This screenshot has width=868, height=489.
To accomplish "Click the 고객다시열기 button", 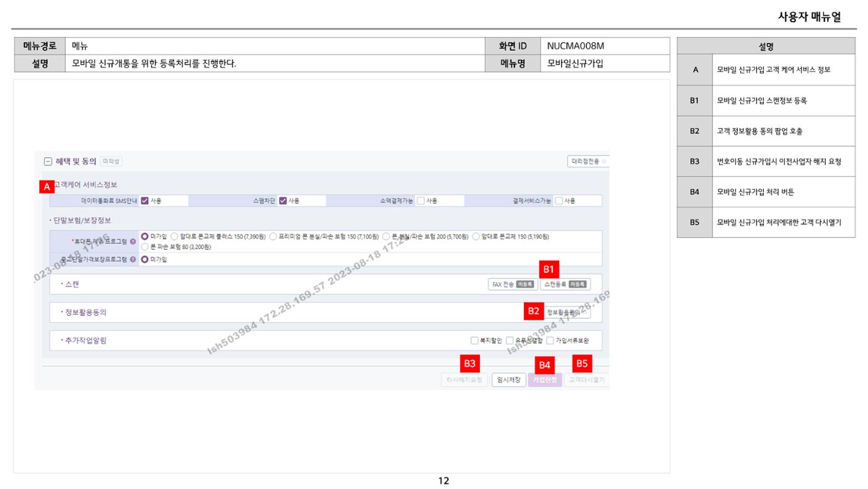I will click(x=587, y=380).
